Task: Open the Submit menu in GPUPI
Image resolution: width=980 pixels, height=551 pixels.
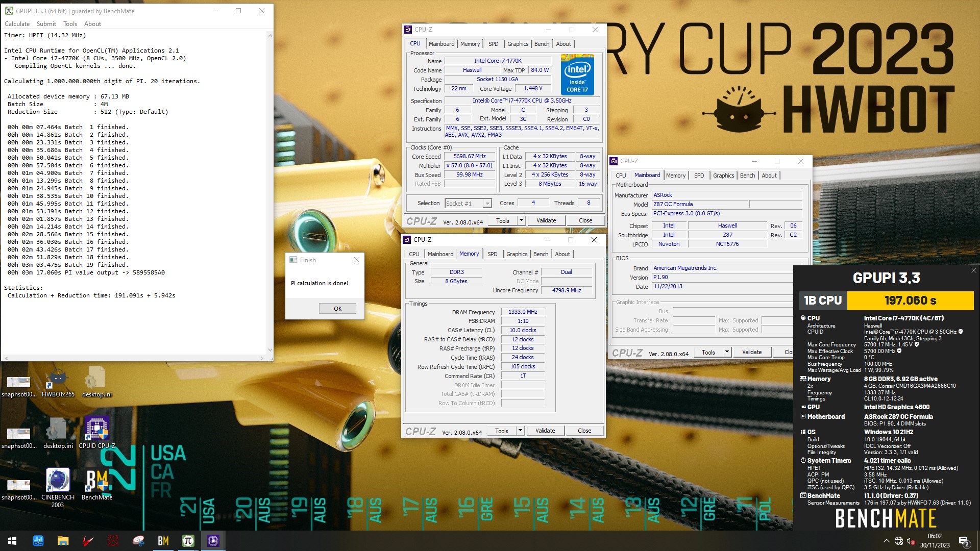Action: click(46, 24)
